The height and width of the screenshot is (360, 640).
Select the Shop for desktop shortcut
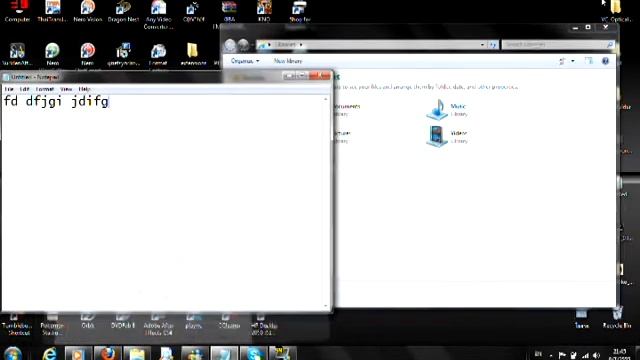pos(299,11)
